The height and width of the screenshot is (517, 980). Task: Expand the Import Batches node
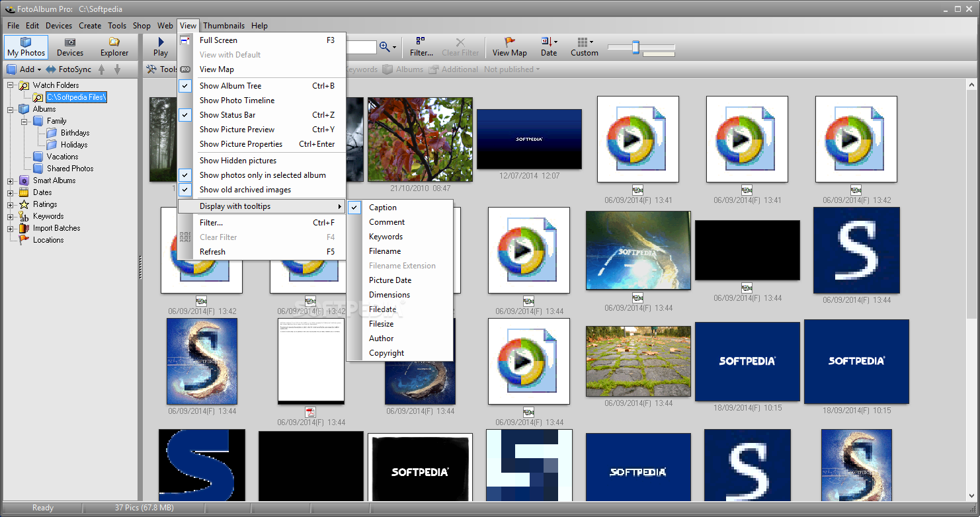pos(11,228)
